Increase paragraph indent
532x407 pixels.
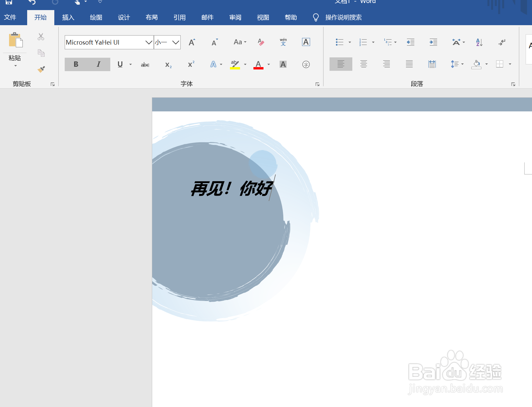(433, 42)
